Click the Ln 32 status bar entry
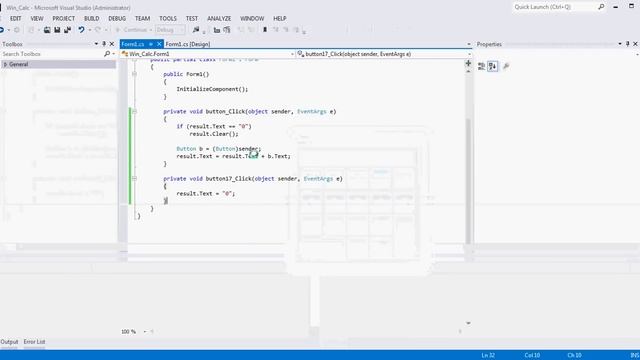 (x=488, y=355)
